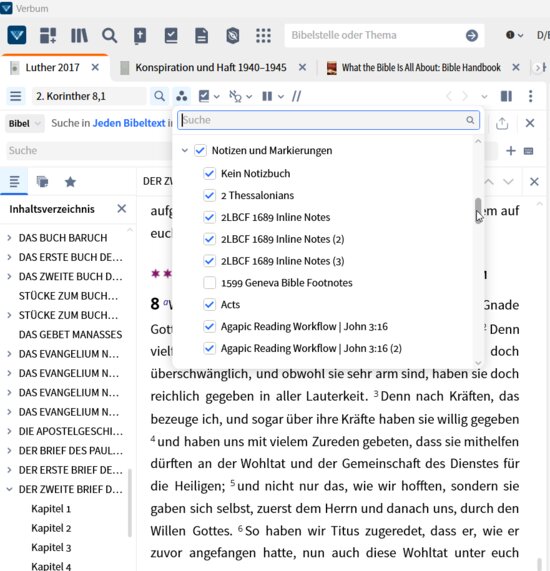Image resolution: width=550 pixels, height=571 pixels.
Task: Switch to What the Bible Is All About tab
Action: click(x=421, y=67)
